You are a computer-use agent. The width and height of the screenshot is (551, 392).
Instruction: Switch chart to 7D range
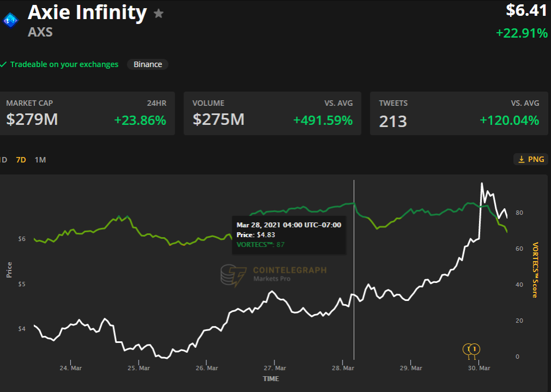click(21, 160)
